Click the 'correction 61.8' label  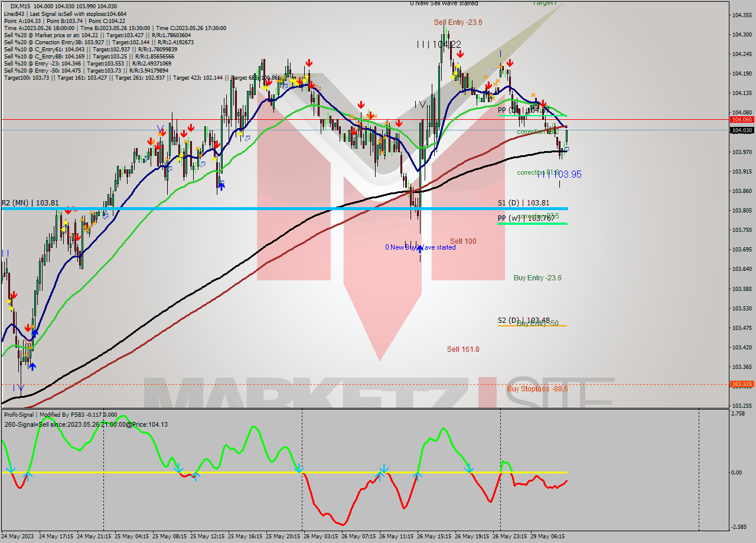[x=538, y=172]
